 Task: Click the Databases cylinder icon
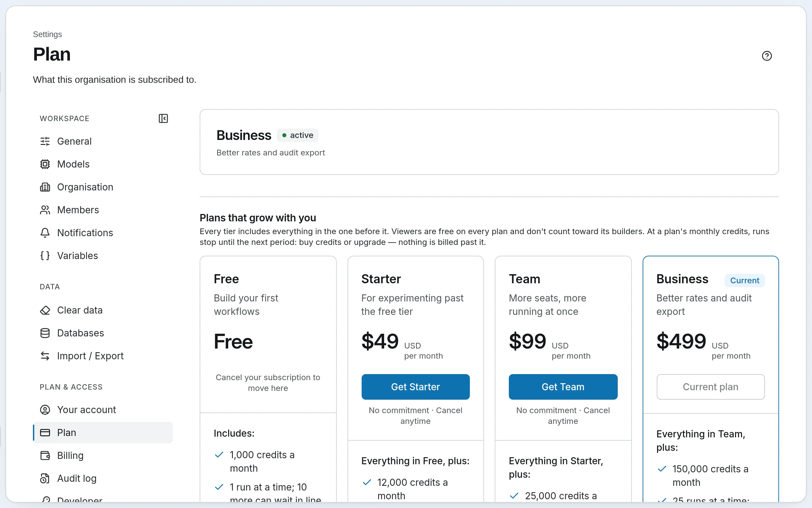[45, 333]
